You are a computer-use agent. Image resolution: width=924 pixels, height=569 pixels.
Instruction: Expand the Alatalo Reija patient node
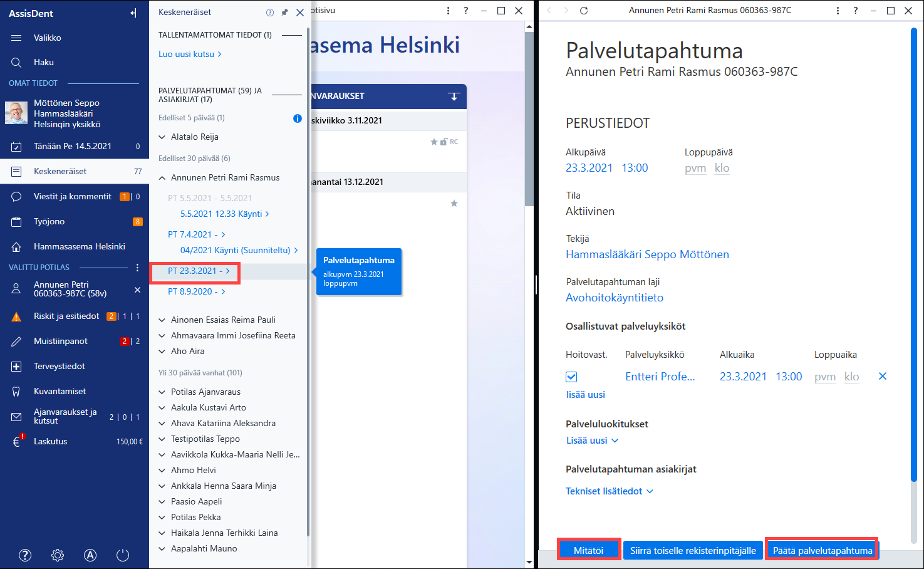point(162,137)
